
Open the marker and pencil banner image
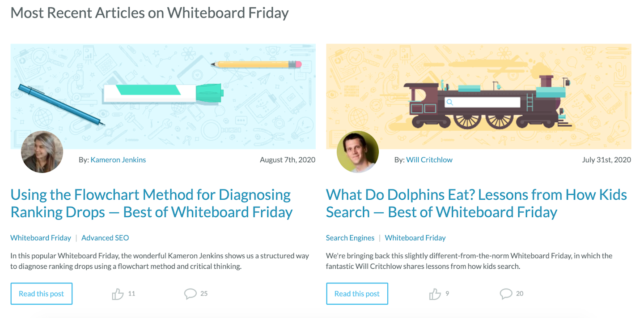tap(163, 96)
